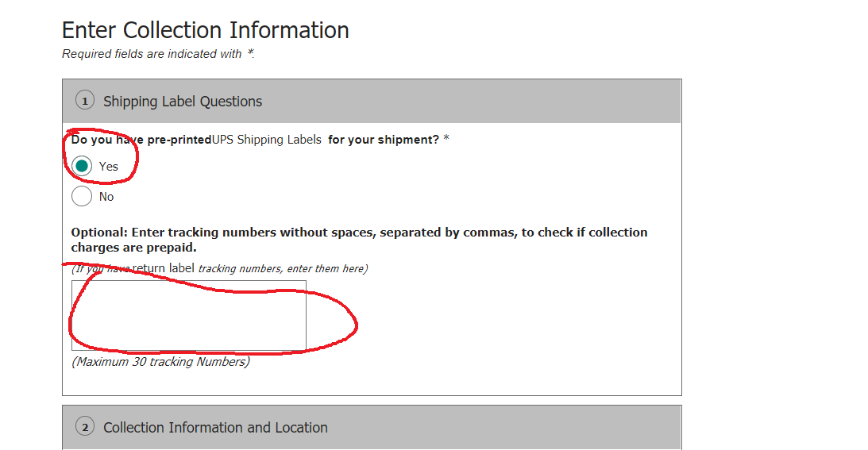Click the Maximum 30 tracking Numbers note

pyautogui.click(x=160, y=362)
